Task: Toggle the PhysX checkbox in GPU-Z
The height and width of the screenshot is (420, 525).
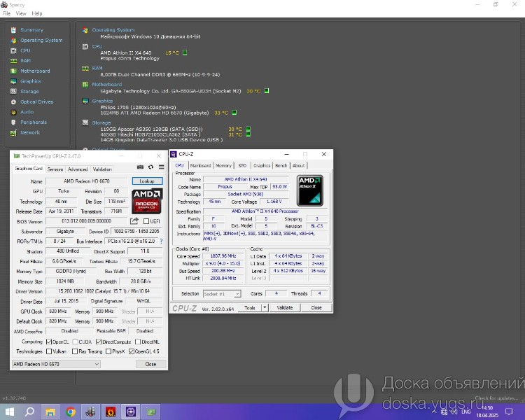Action: click(x=108, y=351)
